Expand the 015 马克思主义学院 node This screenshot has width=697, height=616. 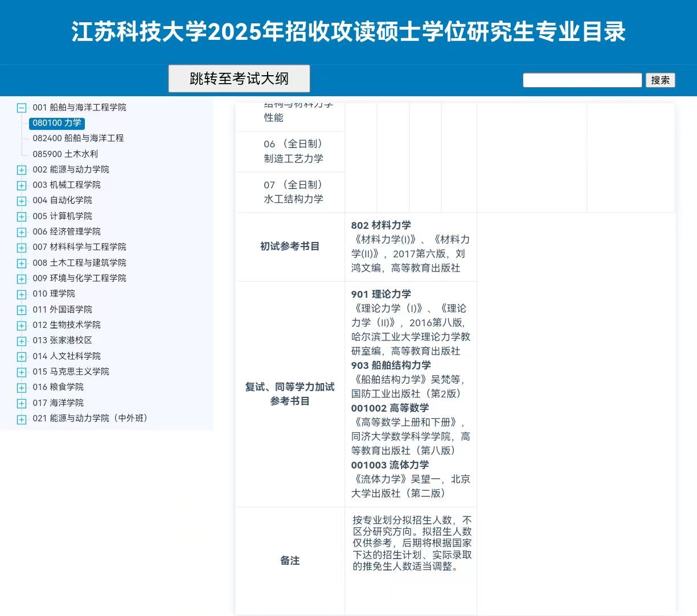(22, 372)
